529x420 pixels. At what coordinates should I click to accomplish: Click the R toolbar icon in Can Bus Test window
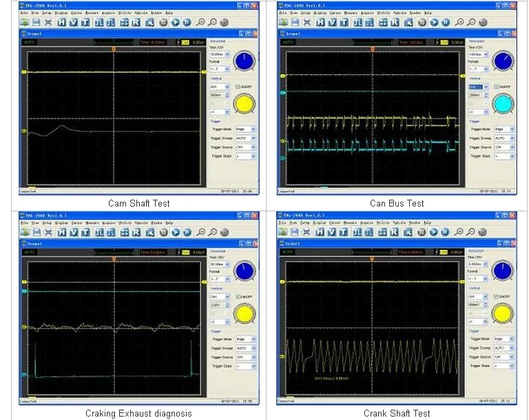click(395, 22)
